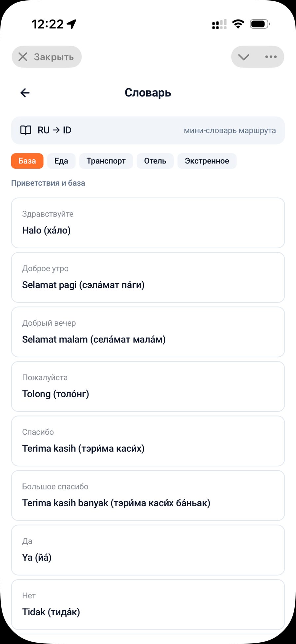Switch to the Еда tab
This screenshot has width=296, height=644.
click(x=61, y=161)
